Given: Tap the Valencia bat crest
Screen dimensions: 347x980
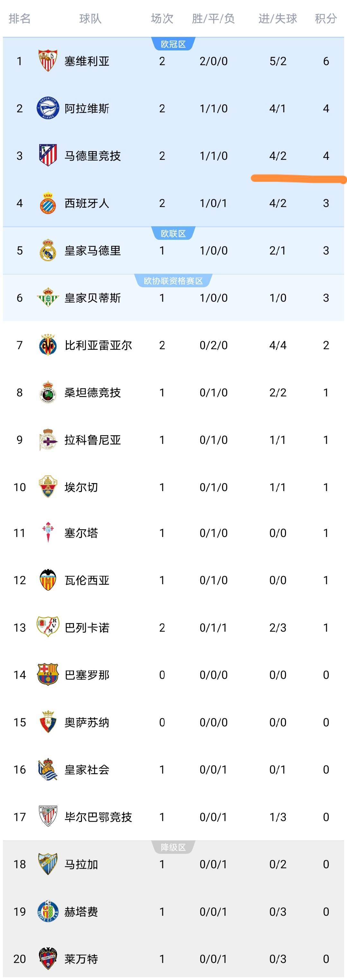Looking at the screenshot, I should [48, 580].
